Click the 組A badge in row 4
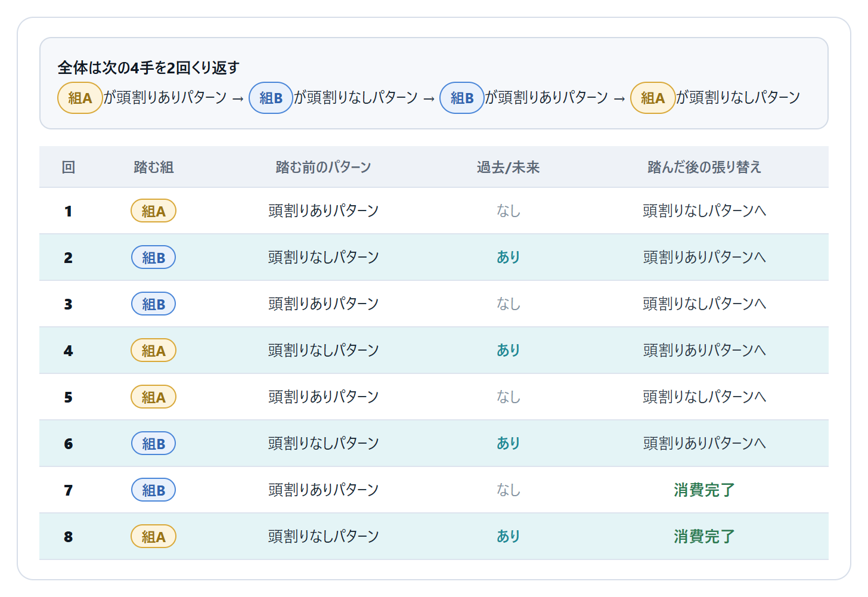 (153, 350)
